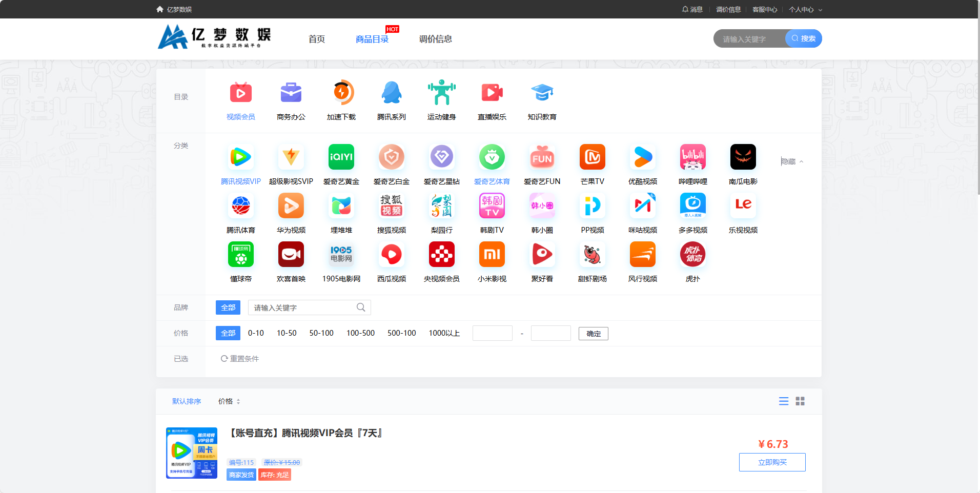Filter price range 100-500
This screenshot has width=980, height=493.
(360, 333)
